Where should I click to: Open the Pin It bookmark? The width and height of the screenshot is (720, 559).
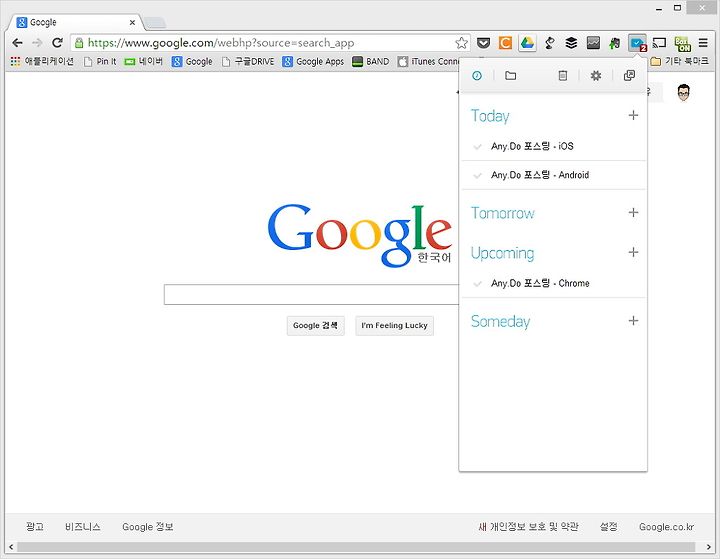pyautogui.click(x=100, y=61)
